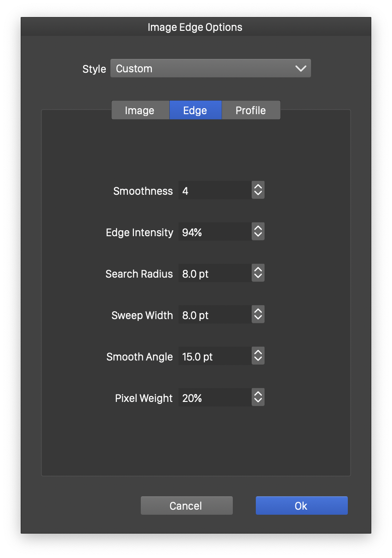Screen dimensions: 392x558
Task: Click the Sweep Width value field
Action: pyautogui.click(x=215, y=315)
